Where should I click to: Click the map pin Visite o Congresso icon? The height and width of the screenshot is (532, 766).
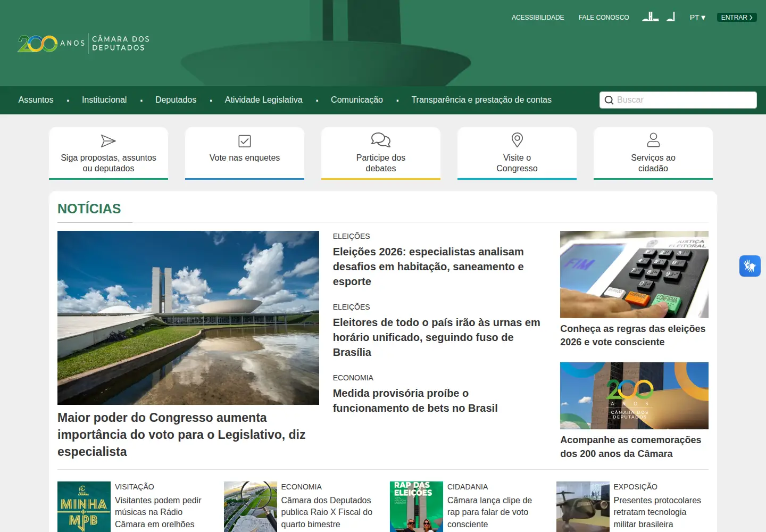[517, 140]
